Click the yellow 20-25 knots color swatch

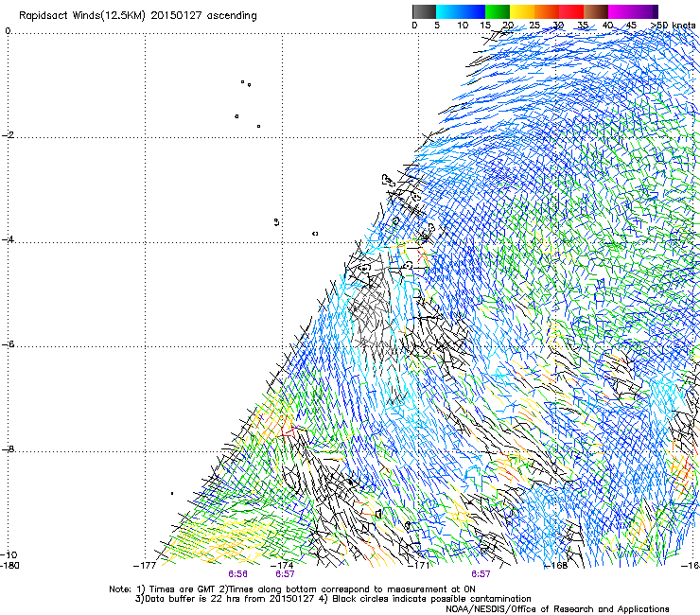[x=522, y=11]
